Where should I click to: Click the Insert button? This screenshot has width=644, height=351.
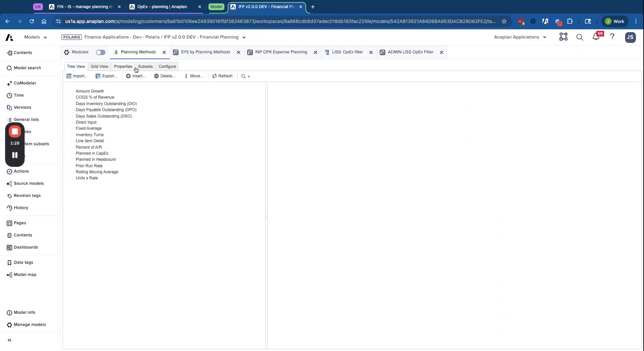[x=136, y=76]
